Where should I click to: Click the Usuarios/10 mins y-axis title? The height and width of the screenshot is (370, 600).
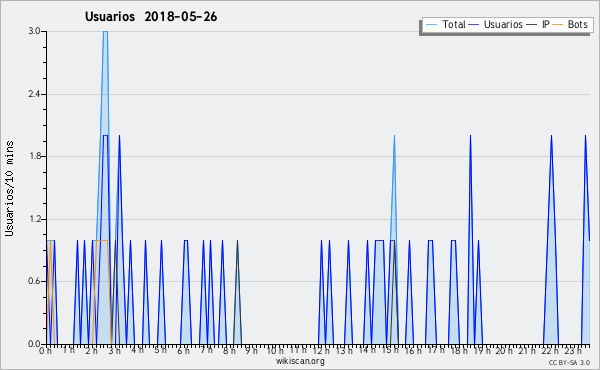[9, 188]
